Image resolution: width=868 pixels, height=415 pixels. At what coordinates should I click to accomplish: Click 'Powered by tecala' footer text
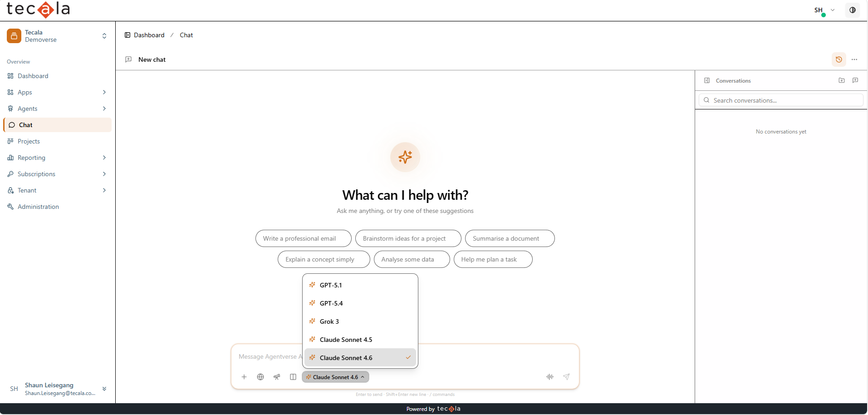(x=433, y=409)
